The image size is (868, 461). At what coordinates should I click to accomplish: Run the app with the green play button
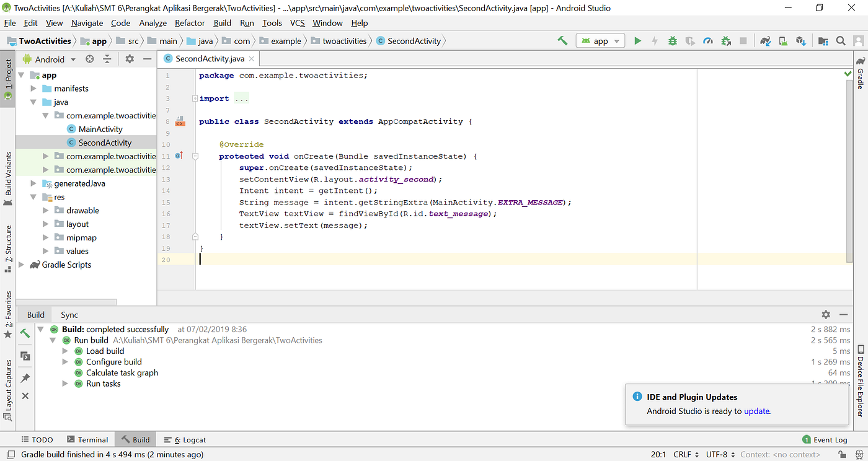[x=637, y=41]
